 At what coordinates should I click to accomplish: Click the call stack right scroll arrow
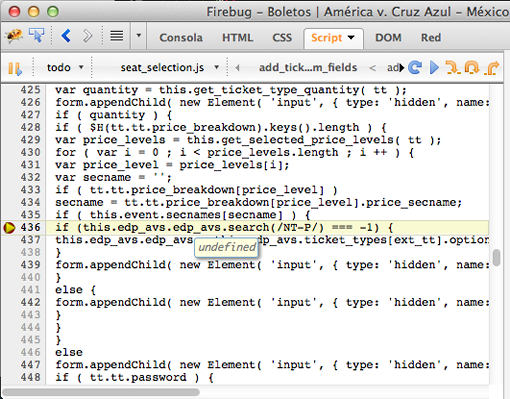click(x=402, y=68)
